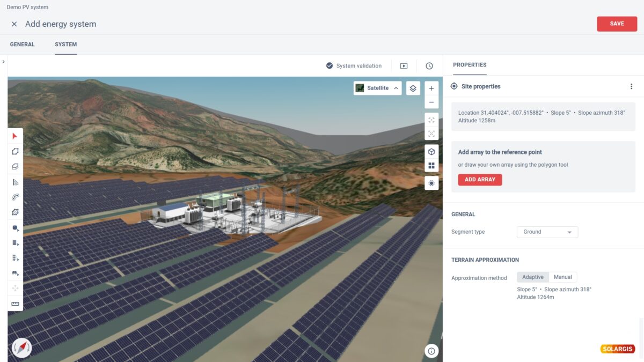Pick the ruler measurement tool
644x362 pixels.
point(15,303)
